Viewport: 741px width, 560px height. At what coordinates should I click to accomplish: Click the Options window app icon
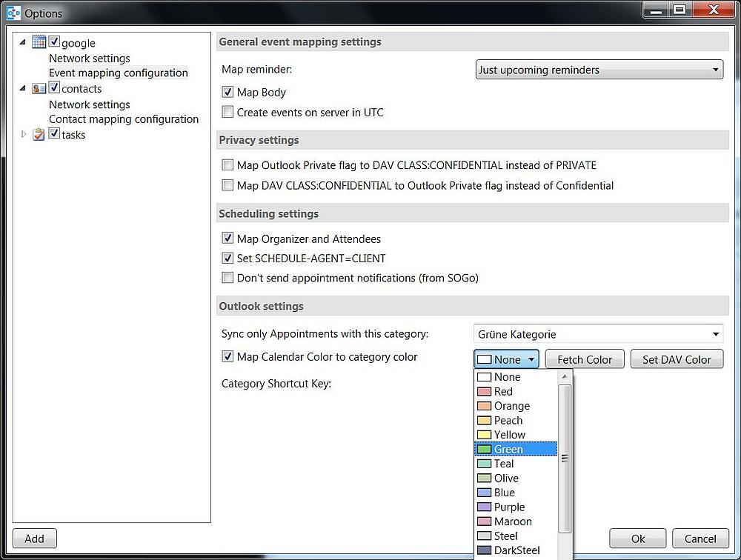click(13, 13)
